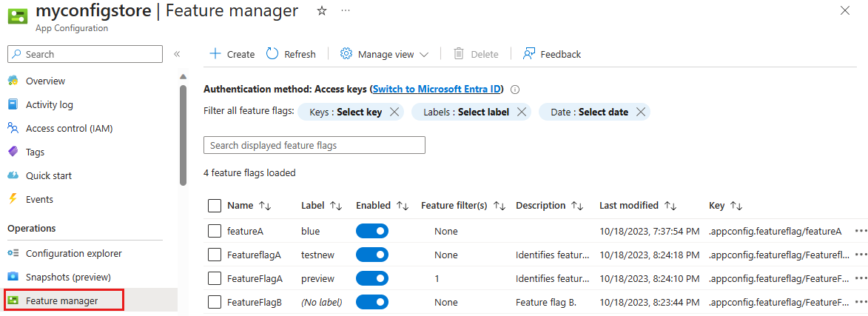Click Switch to Microsoft Entra ID link
The width and height of the screenshot is (868, 316).
click(x=437, y=90)
